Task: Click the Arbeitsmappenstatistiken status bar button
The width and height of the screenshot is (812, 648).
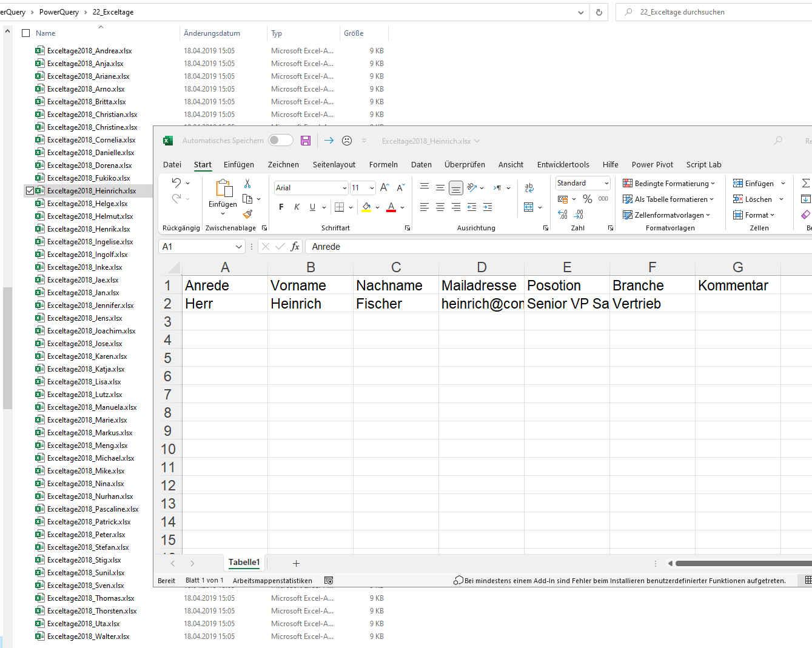Action: (x=272, y=581)
